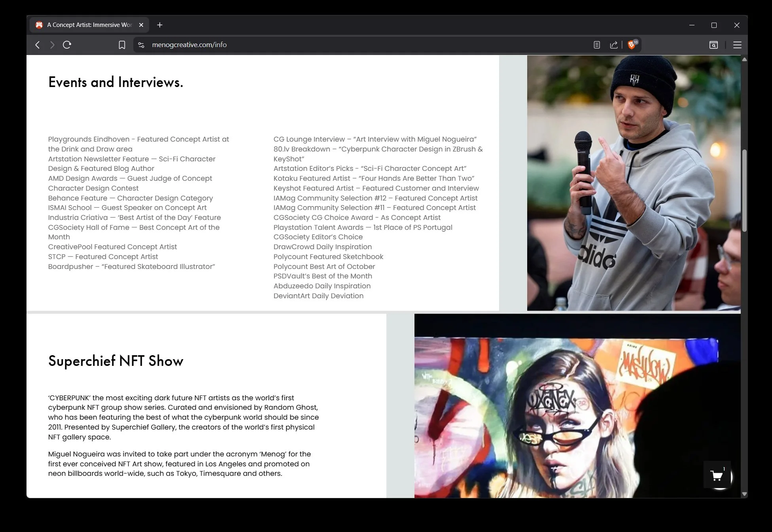This screenshot has width=772, height=532.
Task: Open Brave Shields lion icon
Action: point(632,45)
